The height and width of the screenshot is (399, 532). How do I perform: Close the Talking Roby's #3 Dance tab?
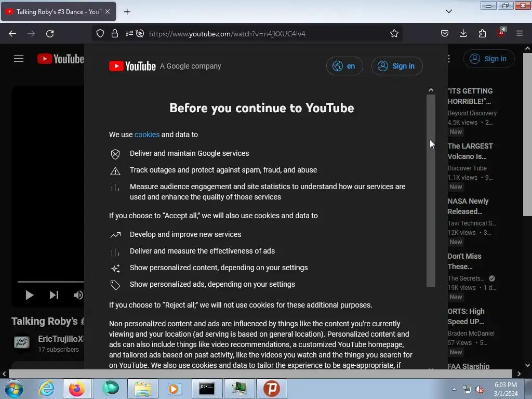coord(108,11)
